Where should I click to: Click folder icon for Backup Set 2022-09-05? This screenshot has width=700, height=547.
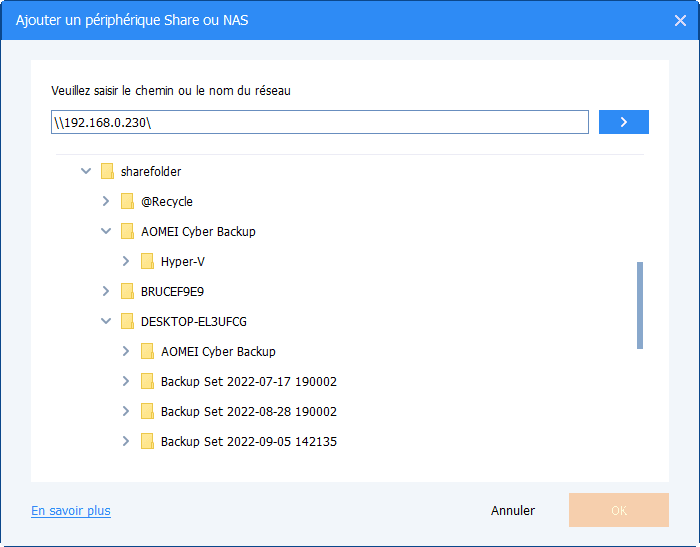pyautogui.click(x=147, y=442)
